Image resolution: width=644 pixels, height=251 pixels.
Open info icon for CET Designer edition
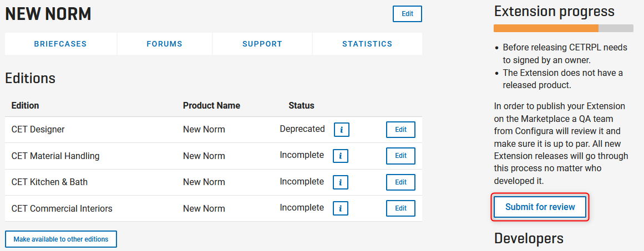[x=341, y=130]
